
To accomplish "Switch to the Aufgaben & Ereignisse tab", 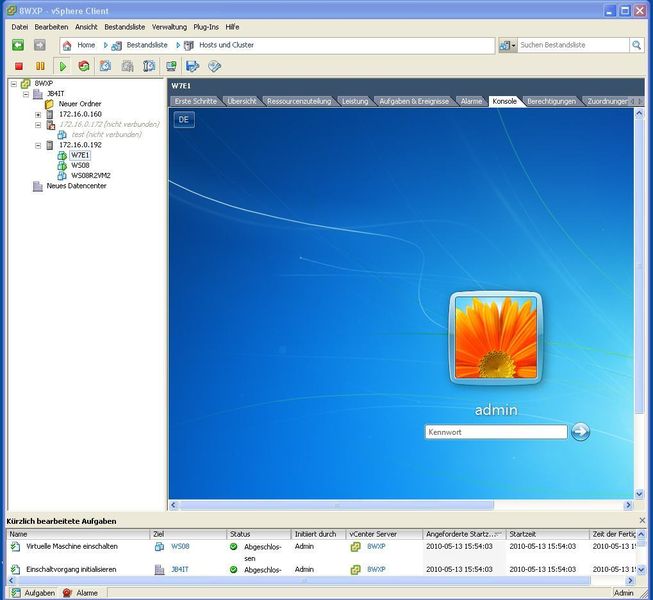I will 414,101.
